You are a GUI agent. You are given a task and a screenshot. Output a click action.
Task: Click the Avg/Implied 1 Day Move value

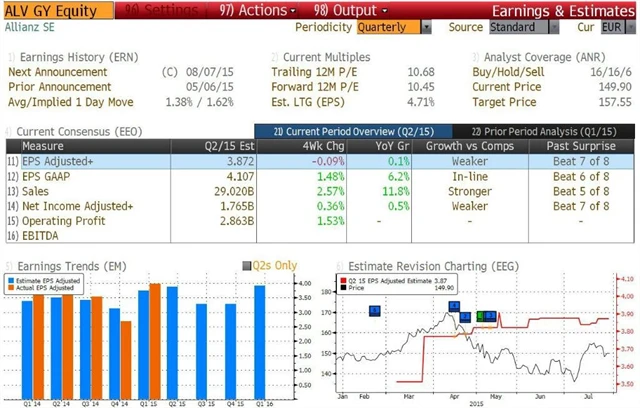click(200, 102)
